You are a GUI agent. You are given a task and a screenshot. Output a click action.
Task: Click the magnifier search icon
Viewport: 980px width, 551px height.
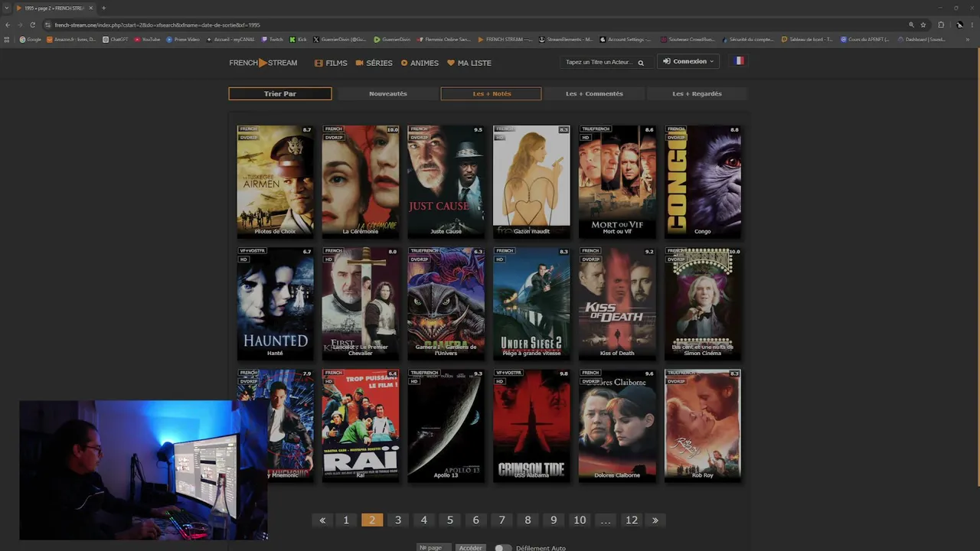642,63
